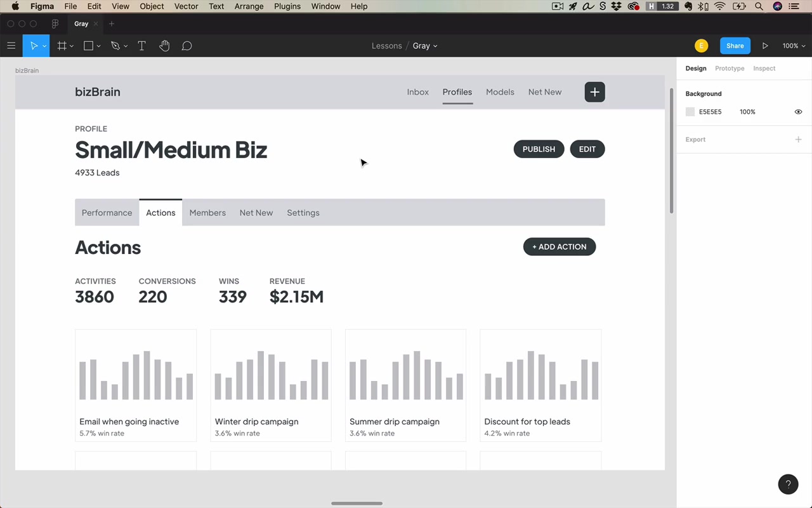This screenshot has width=812, height=508.
Task: Open the Gray file name dropdown
Action: [425, 46]
